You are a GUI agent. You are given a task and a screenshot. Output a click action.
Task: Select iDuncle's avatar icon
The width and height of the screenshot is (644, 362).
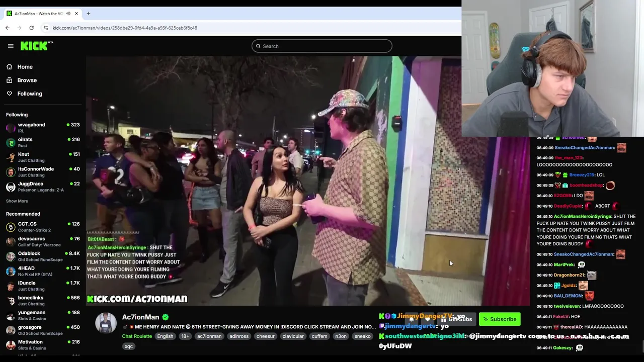(11, 286)
